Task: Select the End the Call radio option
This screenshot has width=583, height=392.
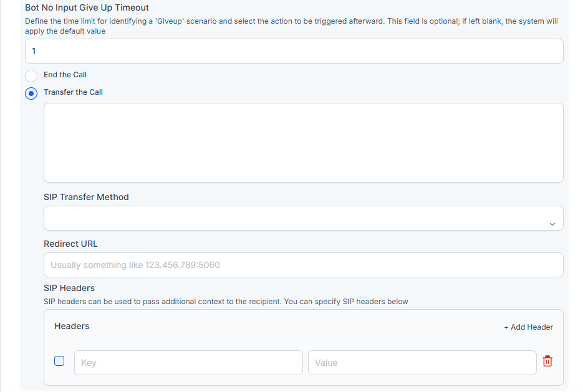Action: [31, 76]
